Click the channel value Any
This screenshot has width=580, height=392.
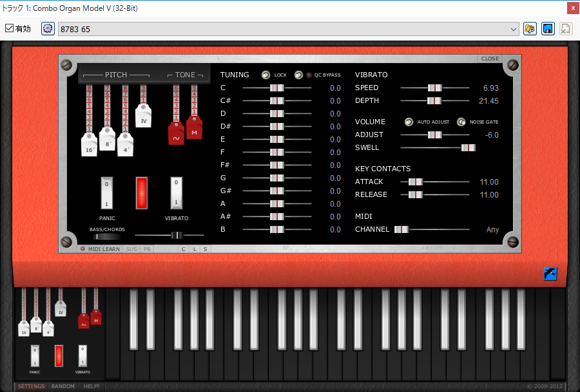(x=492, y=229)
